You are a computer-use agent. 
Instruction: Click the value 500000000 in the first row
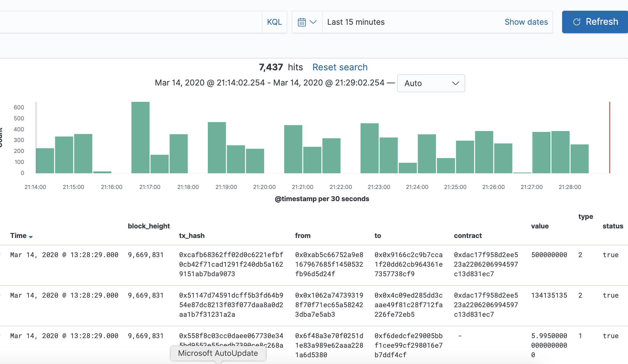[x=549, y=255]
